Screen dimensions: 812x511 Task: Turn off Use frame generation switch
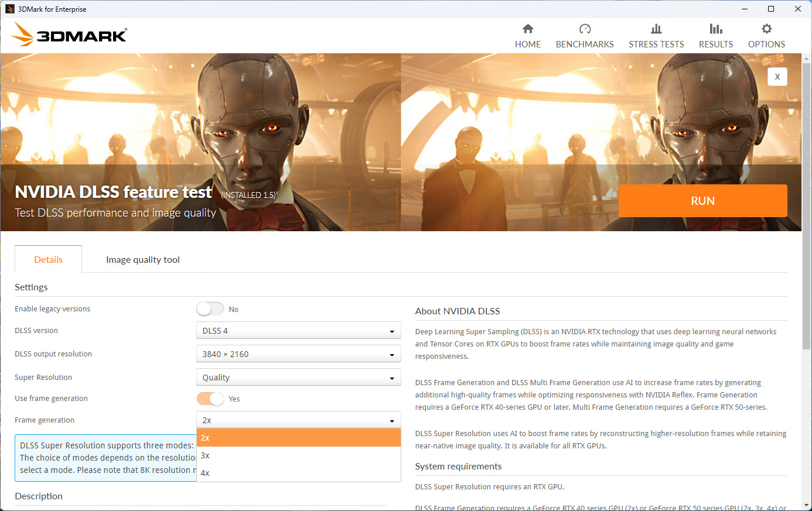pos(210,399)
